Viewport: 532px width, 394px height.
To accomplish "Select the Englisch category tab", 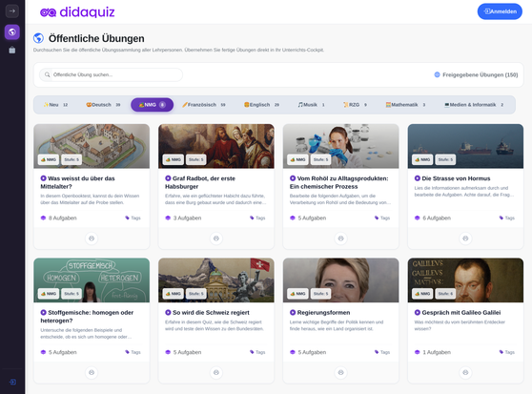I will [261, 105].
